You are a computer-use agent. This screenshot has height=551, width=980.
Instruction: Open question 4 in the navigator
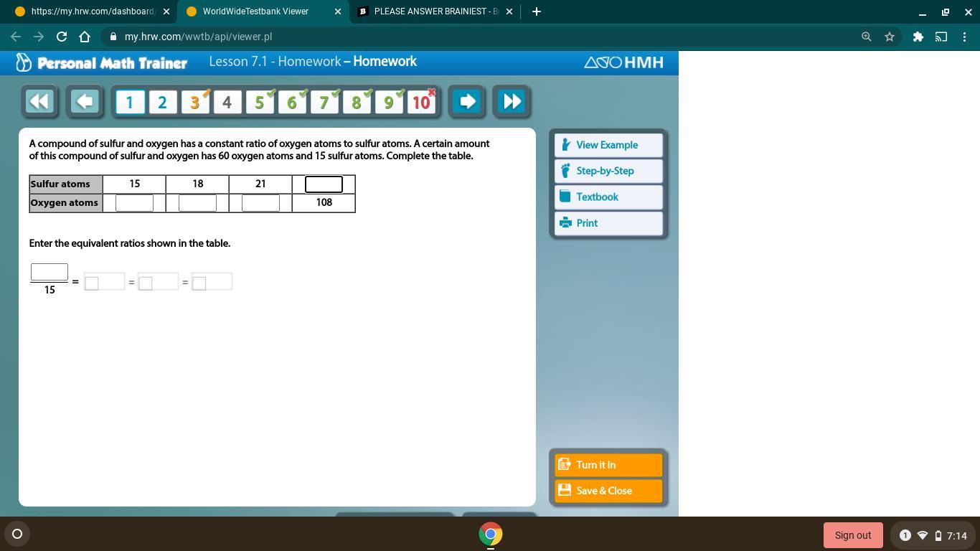(x=227, y=102)
